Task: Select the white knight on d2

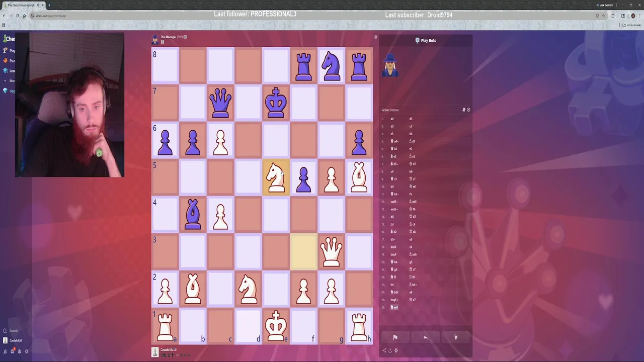Action: point(248,289)
